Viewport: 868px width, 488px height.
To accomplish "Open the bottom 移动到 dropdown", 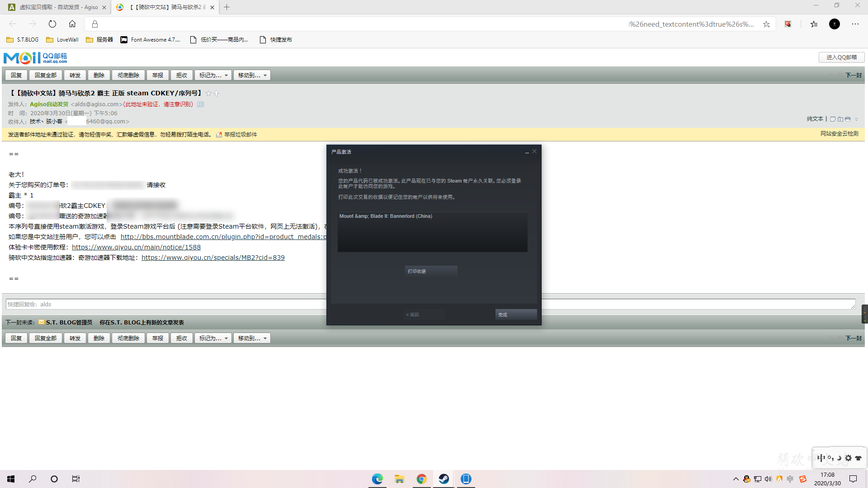I will tap(252, 338).
